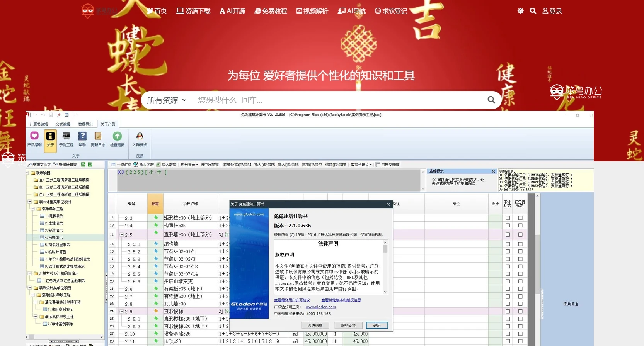Viewport: 644px width, 346px height.
Task: Open 免费教程 in website navigation
Action: pos(271,11)
